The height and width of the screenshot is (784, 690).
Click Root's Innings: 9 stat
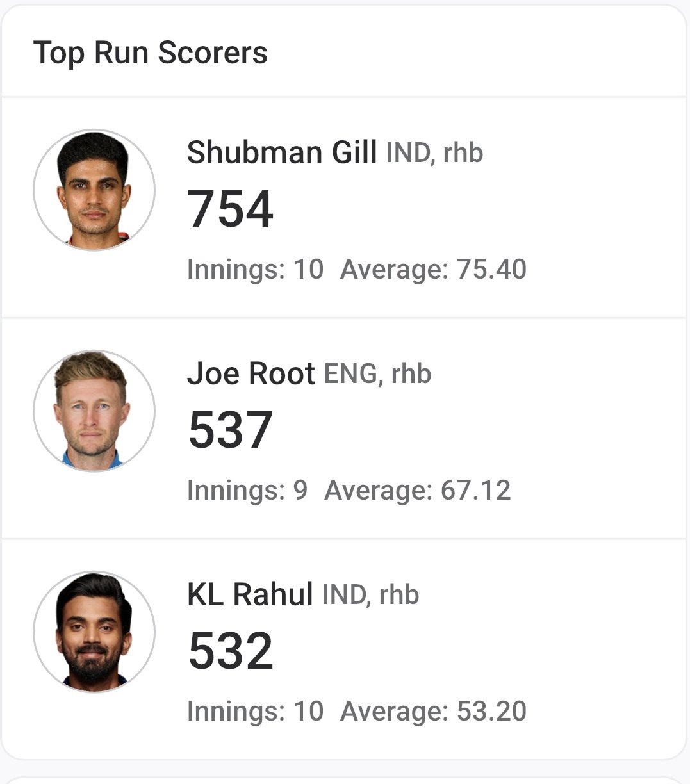click(247, 491)
